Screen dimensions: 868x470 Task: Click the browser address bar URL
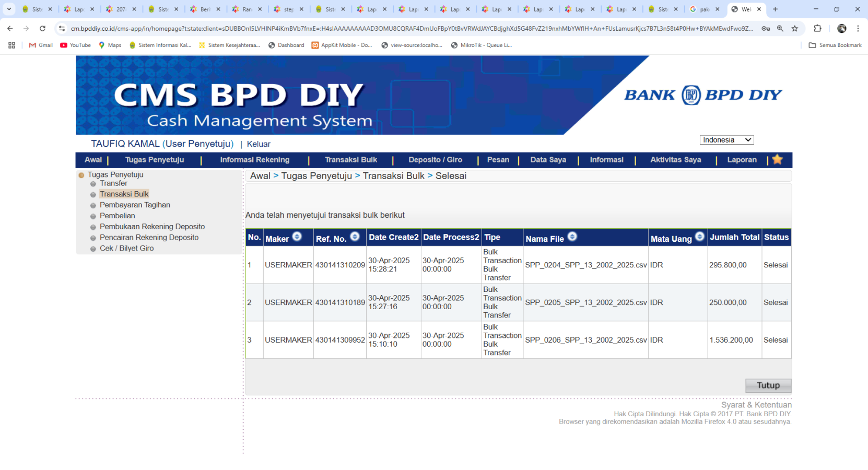(x=412, y=29)
